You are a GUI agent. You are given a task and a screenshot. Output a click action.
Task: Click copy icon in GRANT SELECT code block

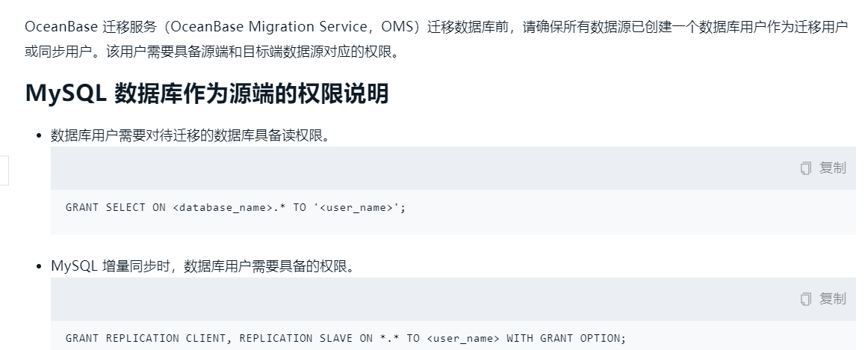tap(805, 168)
